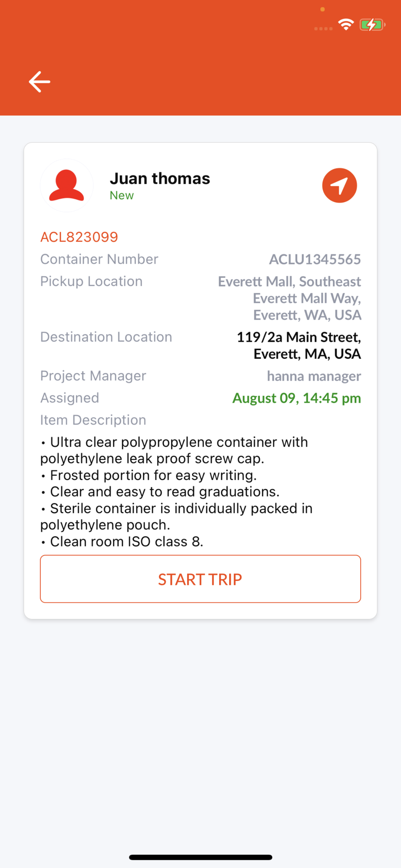The width and height of the screenshot is (401, 868).
Task: Tap the 119/2a Main Street destination
Action: click(299, 345)
